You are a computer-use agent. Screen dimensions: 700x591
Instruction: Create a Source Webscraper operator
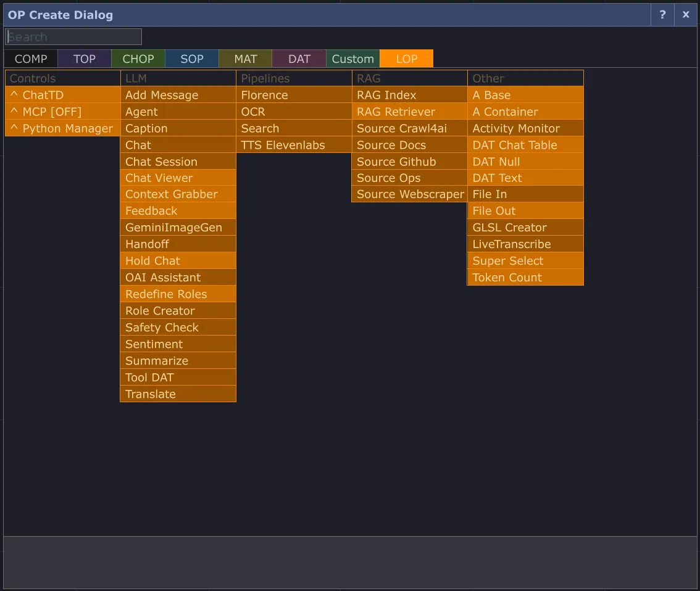409,194
